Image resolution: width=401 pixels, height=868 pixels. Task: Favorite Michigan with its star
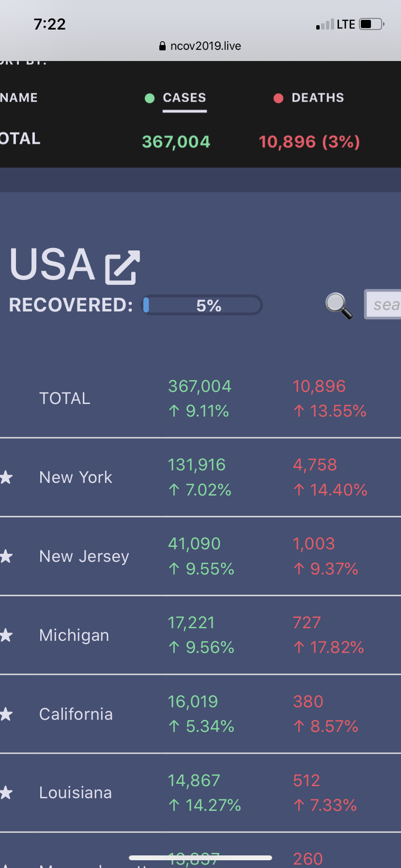[6, 635]
